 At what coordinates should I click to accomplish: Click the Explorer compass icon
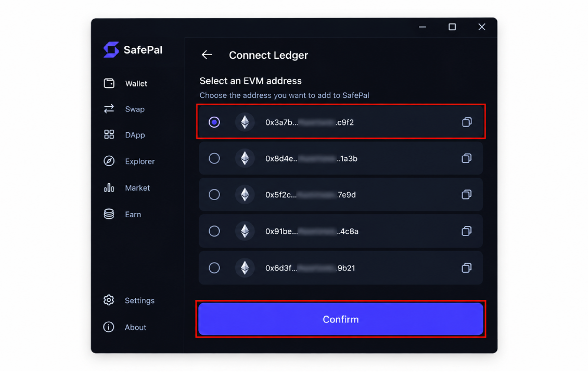(109, 161)
